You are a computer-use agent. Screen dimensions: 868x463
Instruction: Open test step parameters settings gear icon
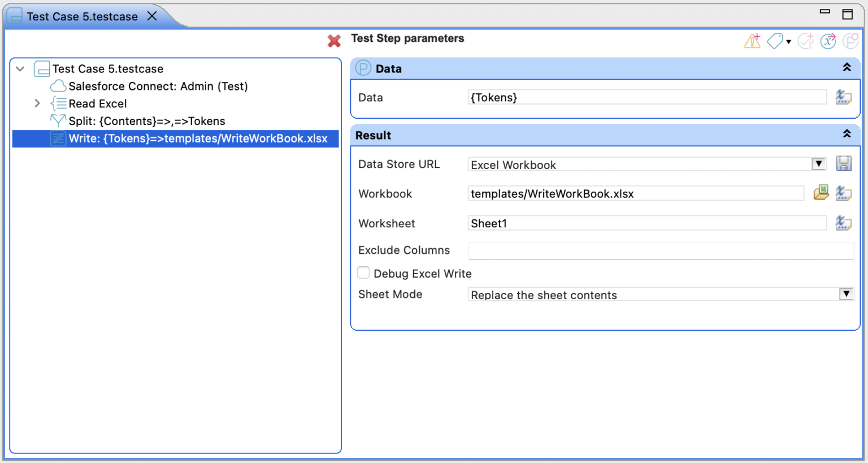(x=850, y=41)
